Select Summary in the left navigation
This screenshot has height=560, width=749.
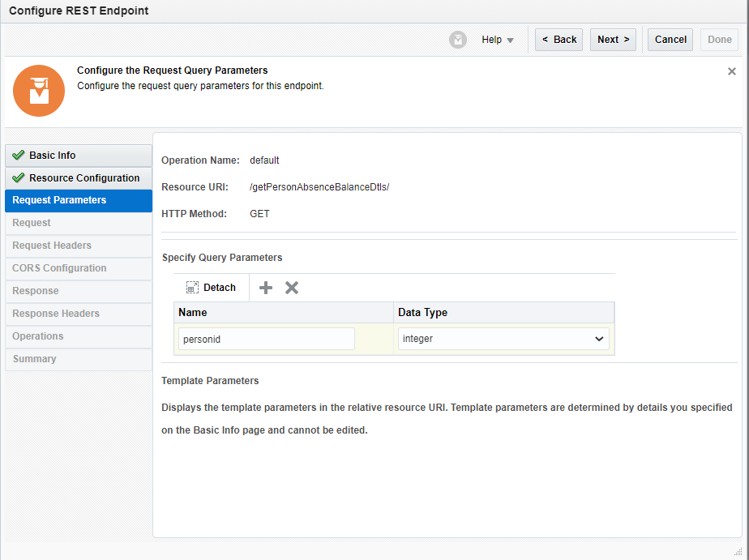(32, 359)
